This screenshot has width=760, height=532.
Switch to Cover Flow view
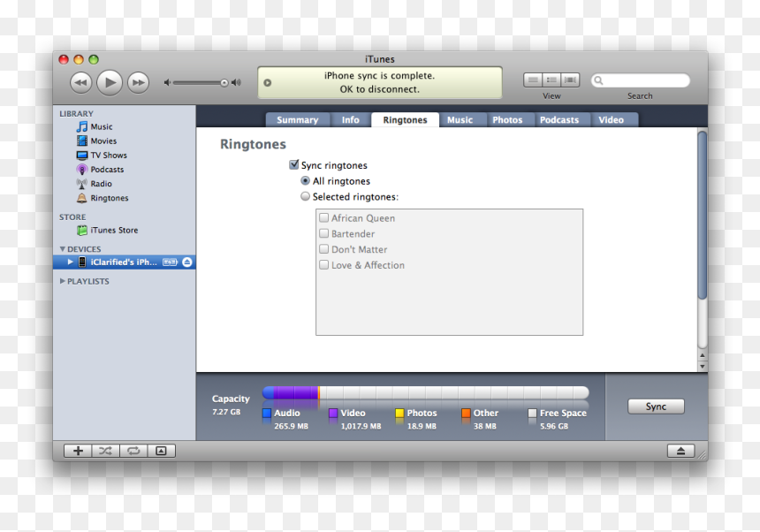pyautogui.click(x=571, y=80)
